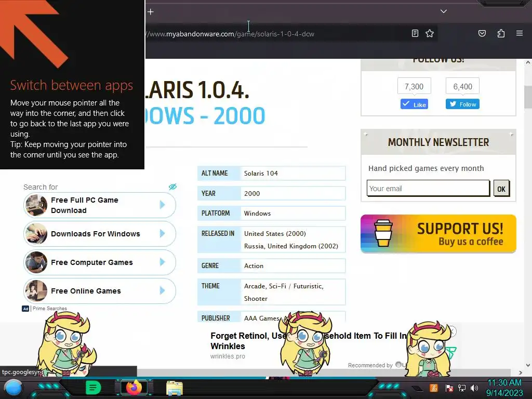Click the network tray icon
This screenshot has height=399, width=532.
point(461,388)
